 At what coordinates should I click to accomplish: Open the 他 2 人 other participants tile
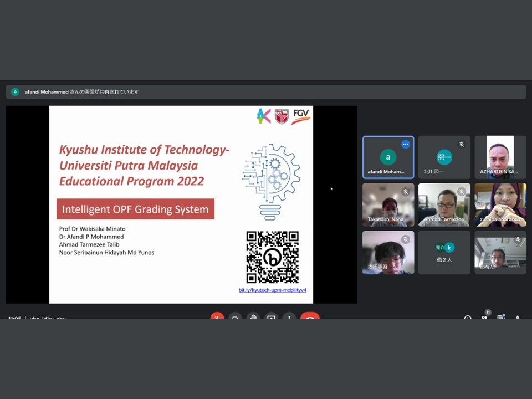tap(444, 253)
